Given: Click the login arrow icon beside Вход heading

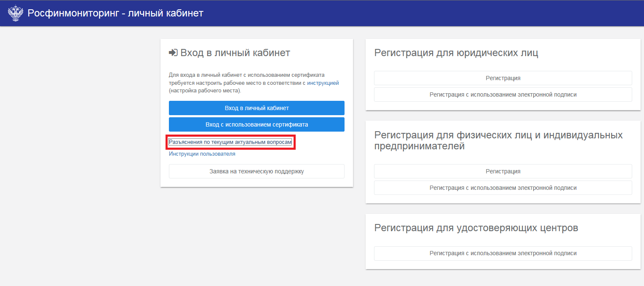Looking at the screenshot, I should pyautogui.click(x=173, y=53).
